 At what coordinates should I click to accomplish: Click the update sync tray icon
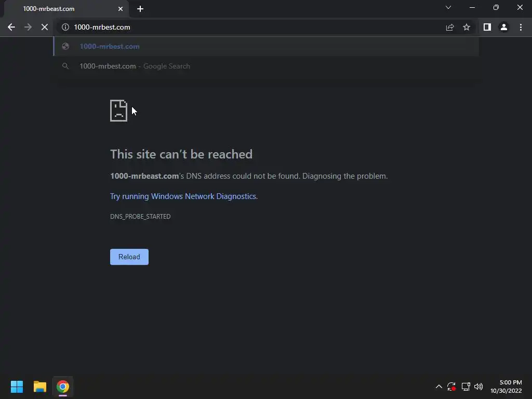451,387
